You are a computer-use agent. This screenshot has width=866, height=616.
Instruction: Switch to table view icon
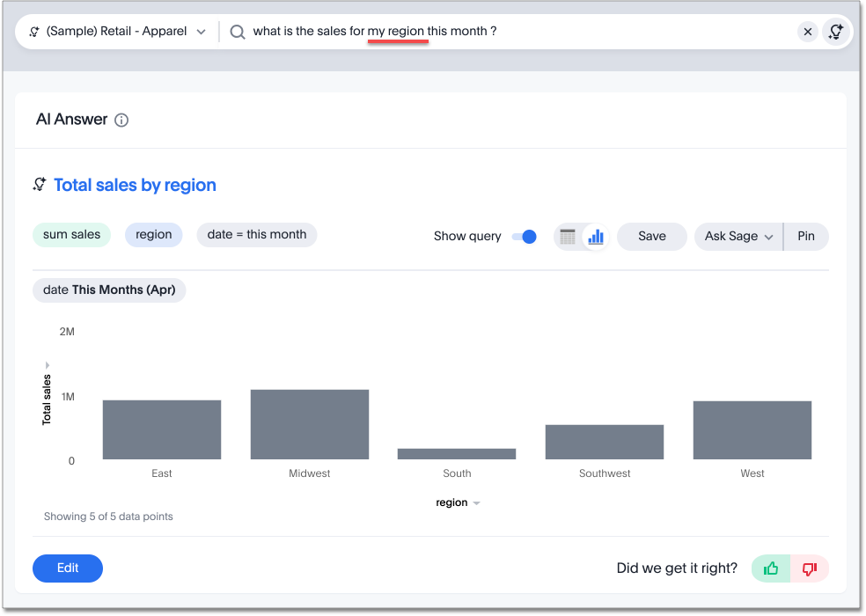coord(568,237)
